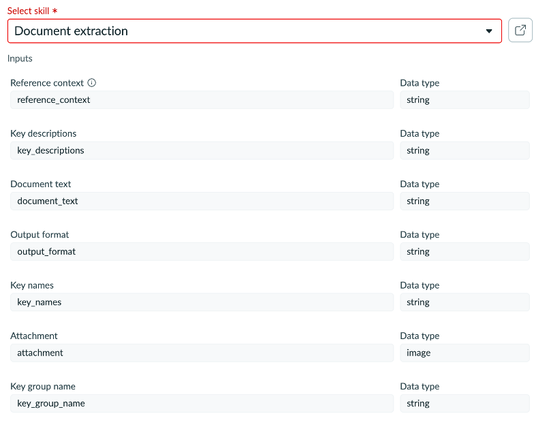Screen dimensions: 534x422
Task: Click the output_format field
Action: 202,252
